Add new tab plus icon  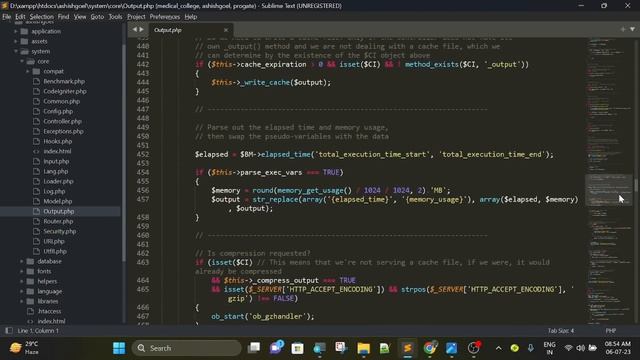click(x=623, y=29)
